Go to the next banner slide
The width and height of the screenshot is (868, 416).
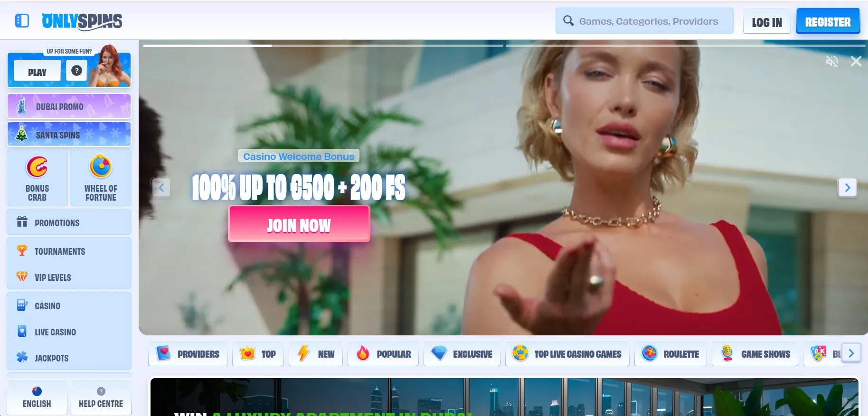(x=847, y=188)
